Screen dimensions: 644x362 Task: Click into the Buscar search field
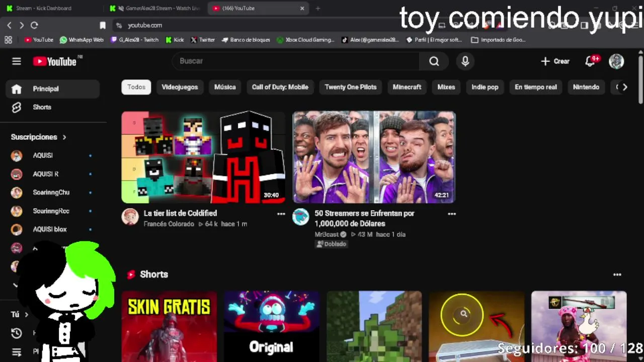click(x=296, y=61)
